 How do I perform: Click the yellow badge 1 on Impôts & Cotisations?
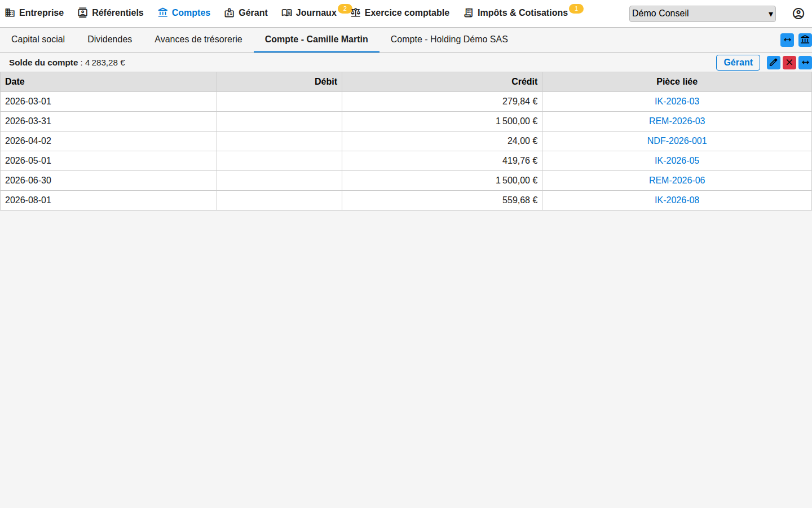[576, 8]
